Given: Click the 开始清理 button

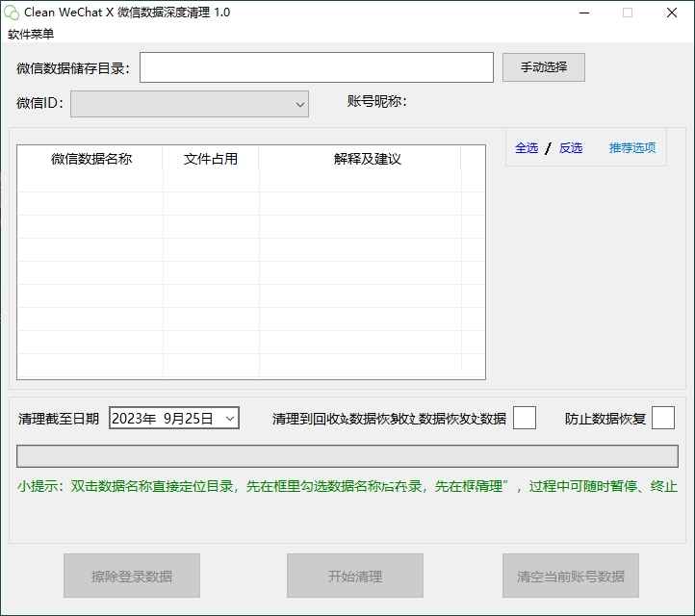Looking at the screenshot, I should 355,577.
